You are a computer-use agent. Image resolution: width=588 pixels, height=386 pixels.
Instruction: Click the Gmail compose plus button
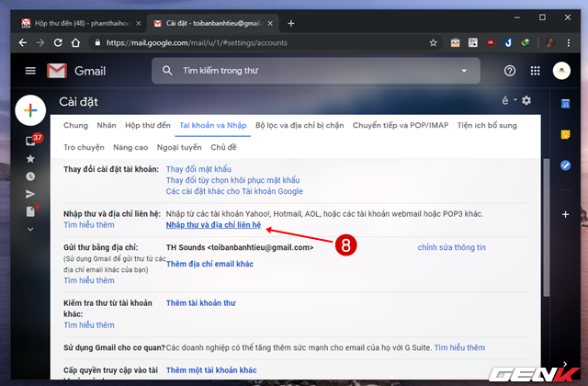[x=30, y=110]
